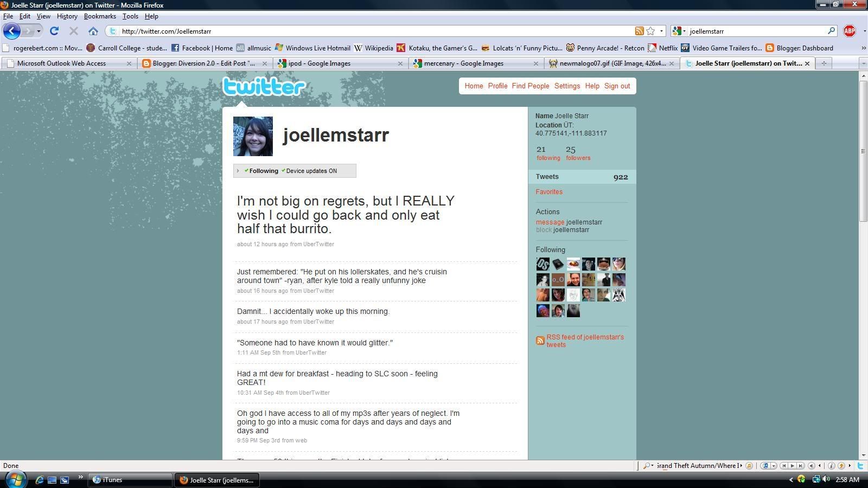This screenshot has height=488, width=868.
Task: Go to the Firefox home page icon
Action: (93, 31)
